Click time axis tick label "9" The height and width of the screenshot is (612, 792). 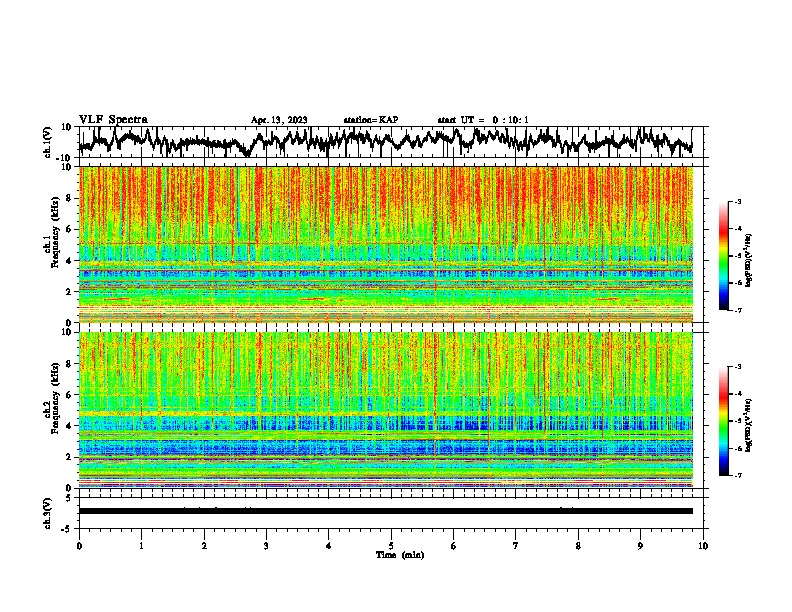click(640, 546)
